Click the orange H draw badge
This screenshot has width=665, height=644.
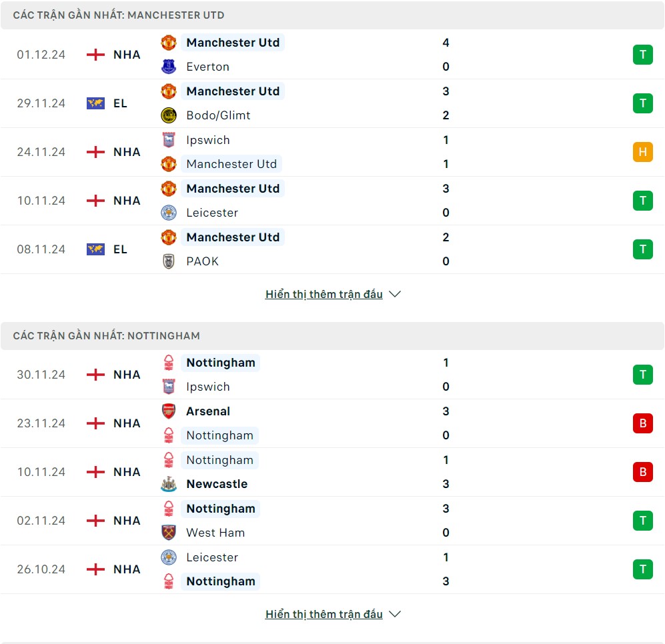642,152
